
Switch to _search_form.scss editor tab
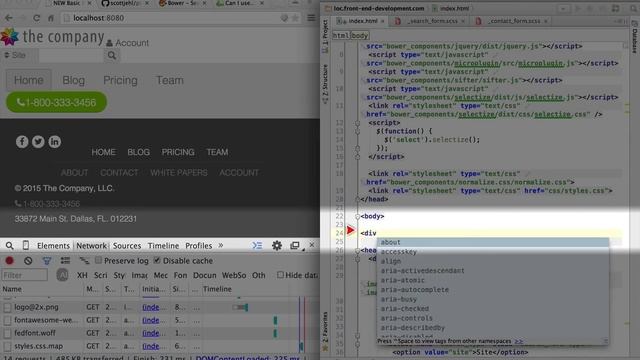coord(429,21)
